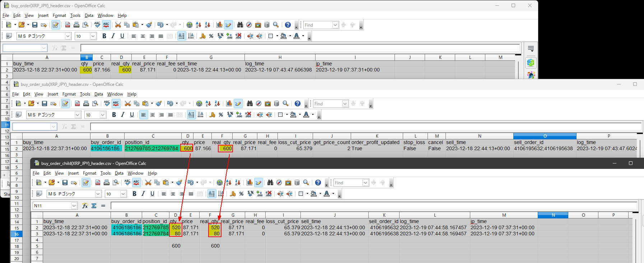Open Find box dropdown in buy_order_child window
Image resolution: width=644 pixels, height=263 pixels.
point(365,183)
